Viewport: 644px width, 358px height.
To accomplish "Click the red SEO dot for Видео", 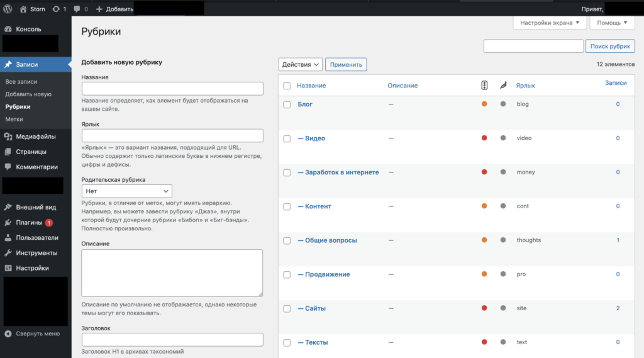I will click(x=484, y=138).
